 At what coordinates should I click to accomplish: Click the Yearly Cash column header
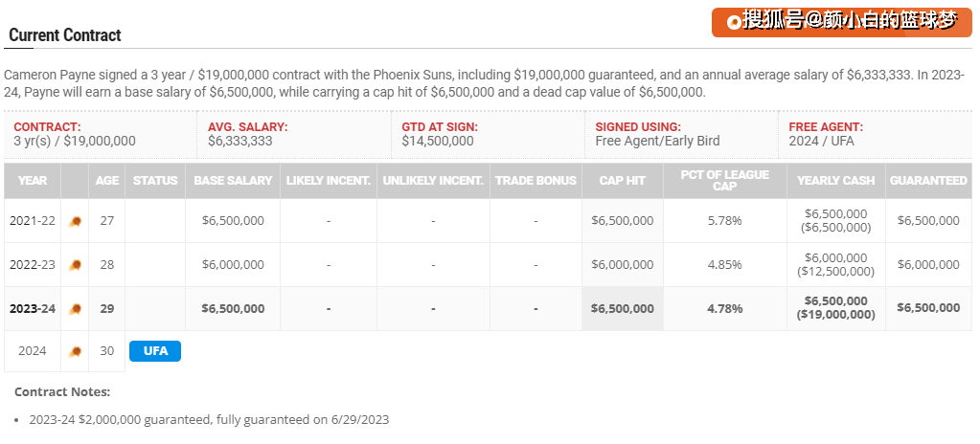tap(836, 180)
